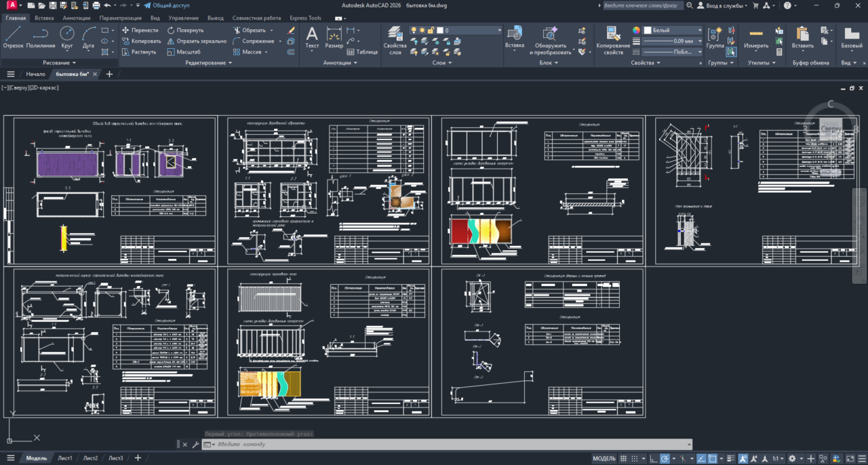
Task: Open the object color dropdown set to Белый
Action: (x=673, y=31)
